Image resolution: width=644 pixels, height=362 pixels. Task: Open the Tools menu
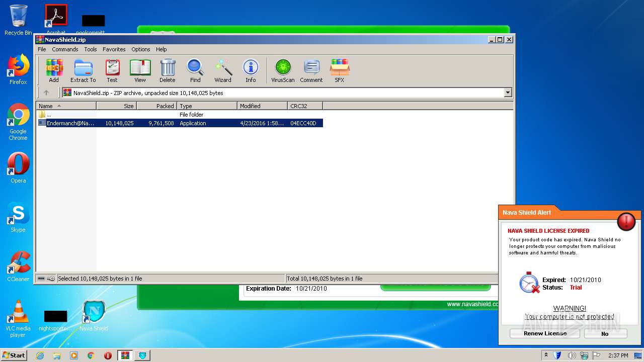coord(91,49)
